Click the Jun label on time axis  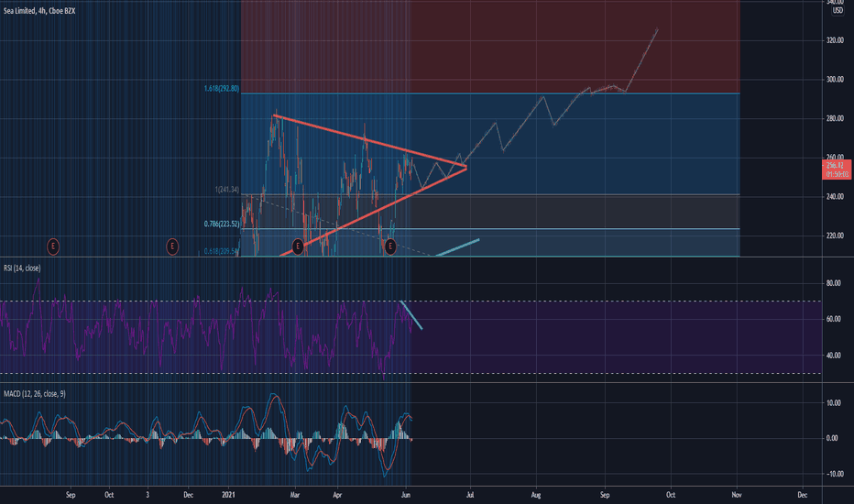(x=406, y=495)
